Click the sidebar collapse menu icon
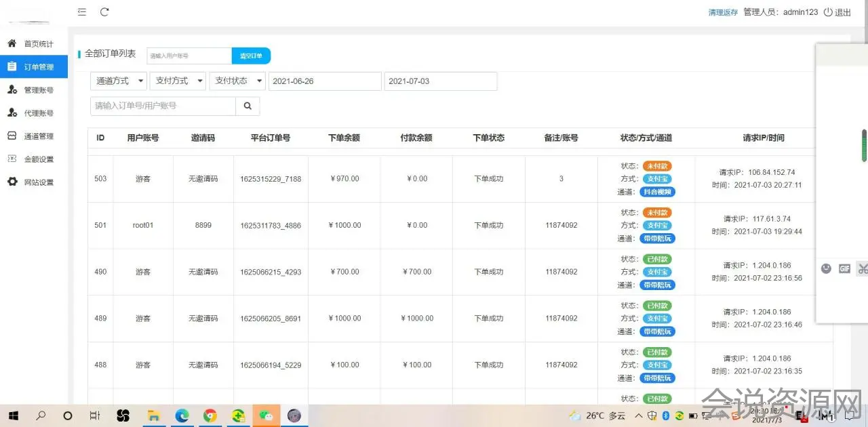Image resolution: width=868 pixels, height=427 pixels. (x=82, y=12)
